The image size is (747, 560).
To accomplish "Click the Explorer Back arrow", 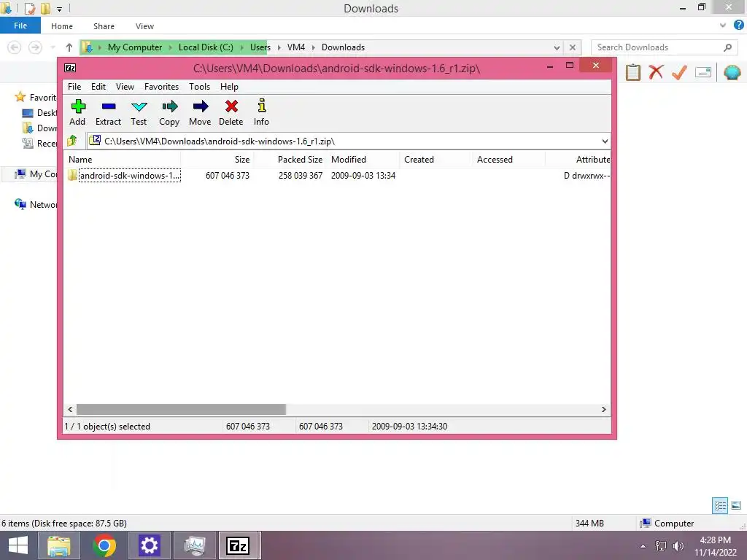I will 15,47.
